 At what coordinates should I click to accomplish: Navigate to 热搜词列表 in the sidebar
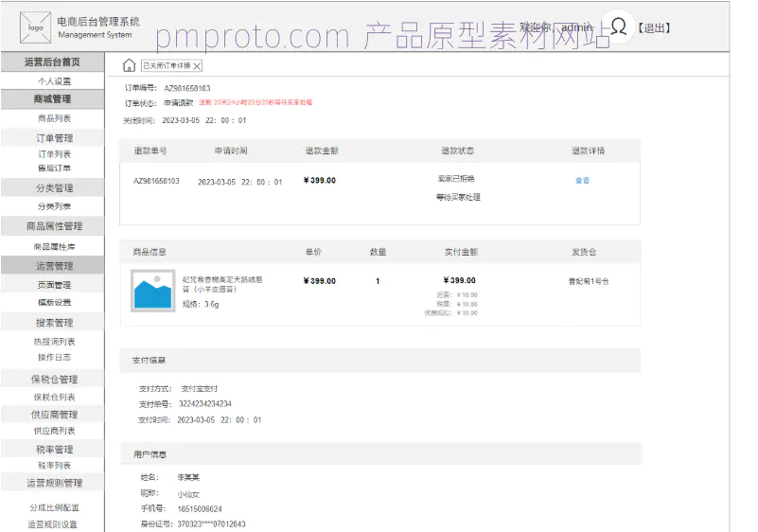click(54, 342)
